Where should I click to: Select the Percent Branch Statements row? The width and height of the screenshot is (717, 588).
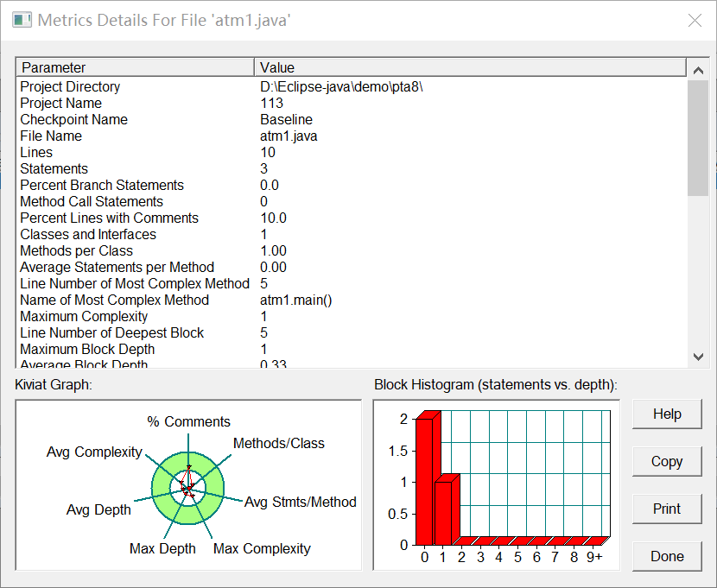pyautogui.click(x=352, y=186)
